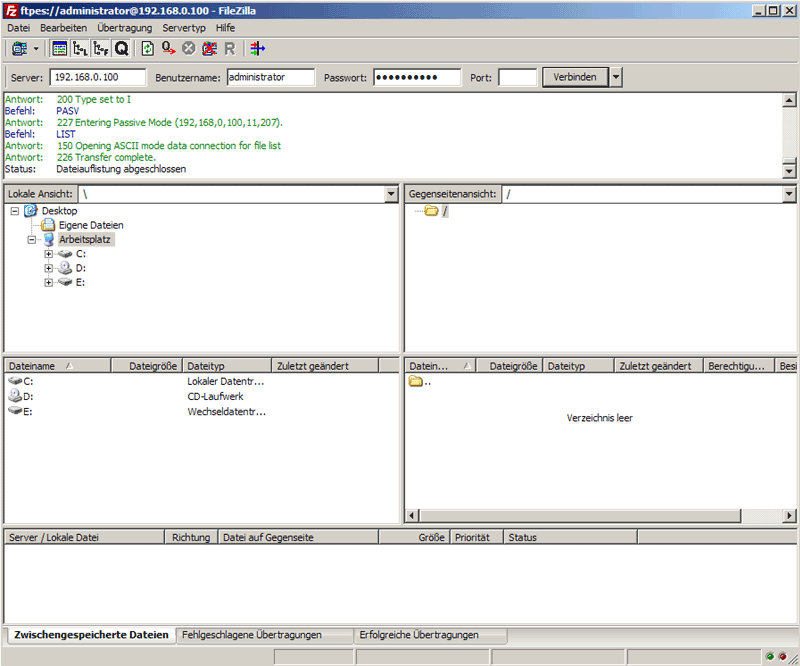
Task: Toggle the message log display
Action: pyautogui.click(x=60, y=48)
